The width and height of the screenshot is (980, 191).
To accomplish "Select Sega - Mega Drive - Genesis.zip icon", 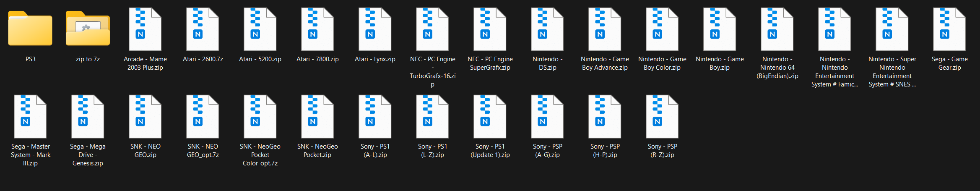I will pos(88,116).
